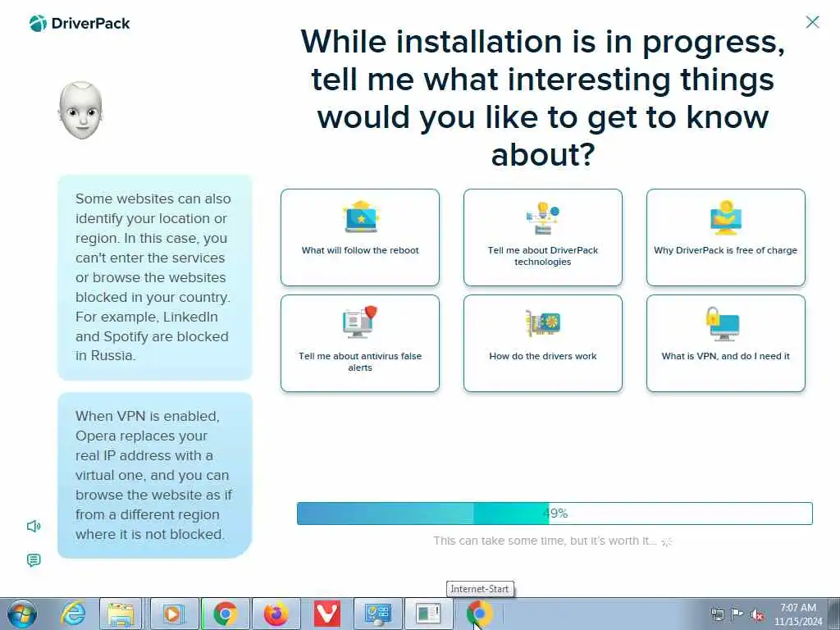Open 'Why DriverPack is free of charge' card
This screenshot has width=840, height=630.
click(x=725, y=237)
